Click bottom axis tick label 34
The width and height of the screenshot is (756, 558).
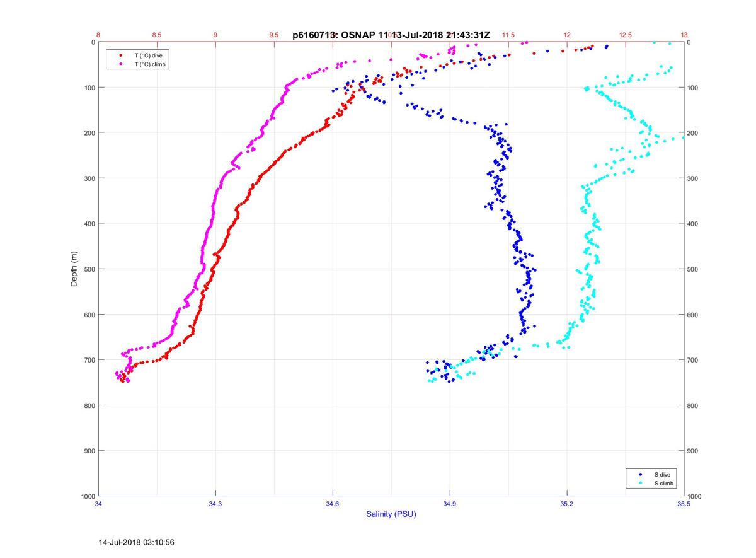[98, 504]
